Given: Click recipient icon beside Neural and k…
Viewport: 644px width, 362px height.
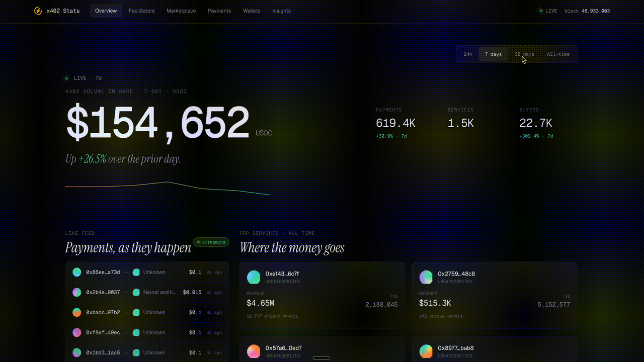Looking at the screenshot, I should coord(136,292).
